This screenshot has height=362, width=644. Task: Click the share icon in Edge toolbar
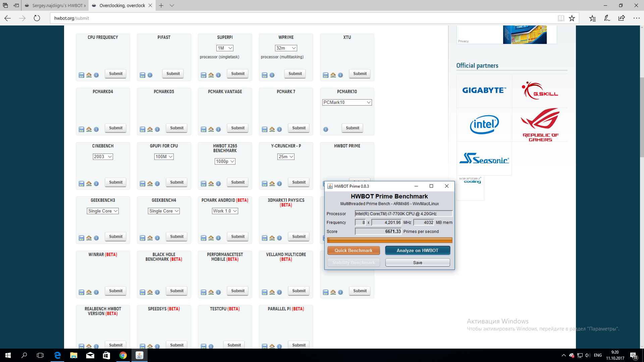[x=622, y=18]
